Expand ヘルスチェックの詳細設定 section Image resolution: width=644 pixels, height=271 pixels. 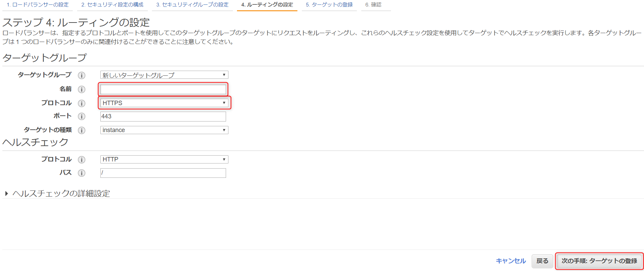coord(57,194)
